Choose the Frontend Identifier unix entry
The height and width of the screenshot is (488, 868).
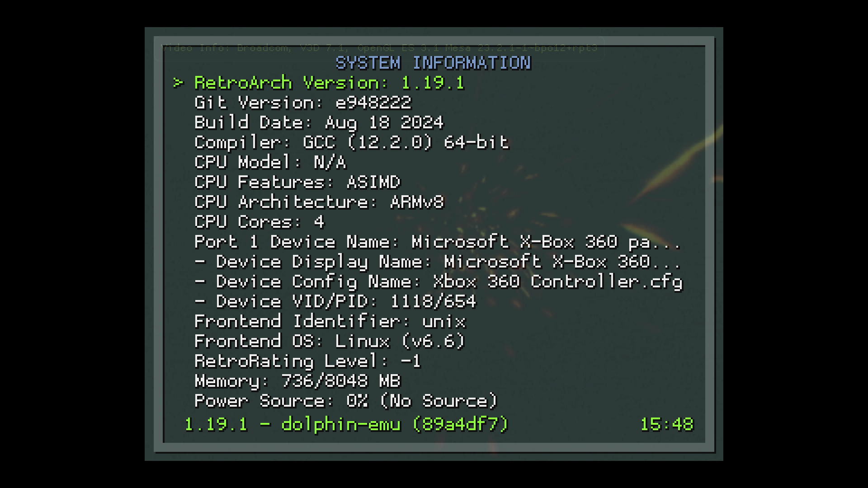(x=330, y=322)
